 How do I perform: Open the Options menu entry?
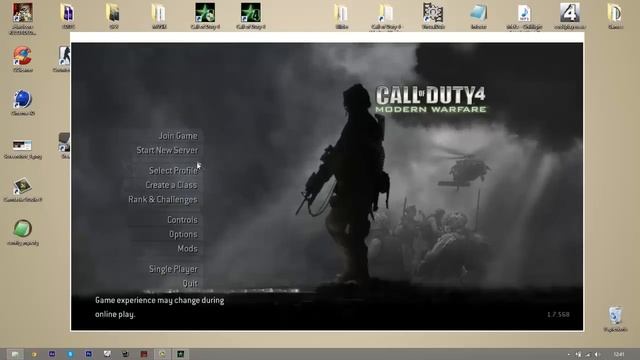pyautogui.click(x=183, y=234)
